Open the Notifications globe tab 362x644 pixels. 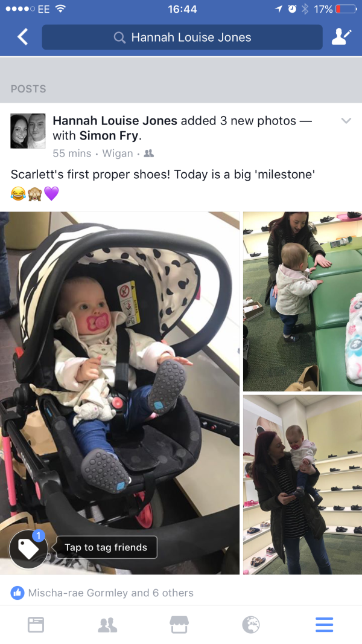pos(251,625)
